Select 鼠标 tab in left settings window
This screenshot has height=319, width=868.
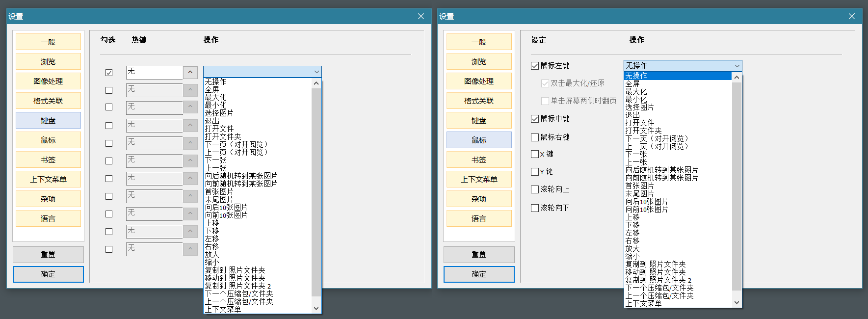(x=48, y=140)
